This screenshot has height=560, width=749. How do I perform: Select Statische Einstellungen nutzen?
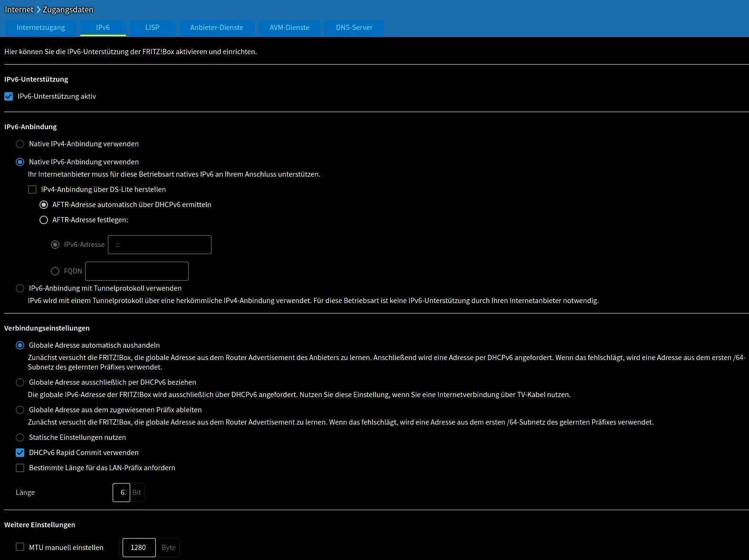point(20,437)
